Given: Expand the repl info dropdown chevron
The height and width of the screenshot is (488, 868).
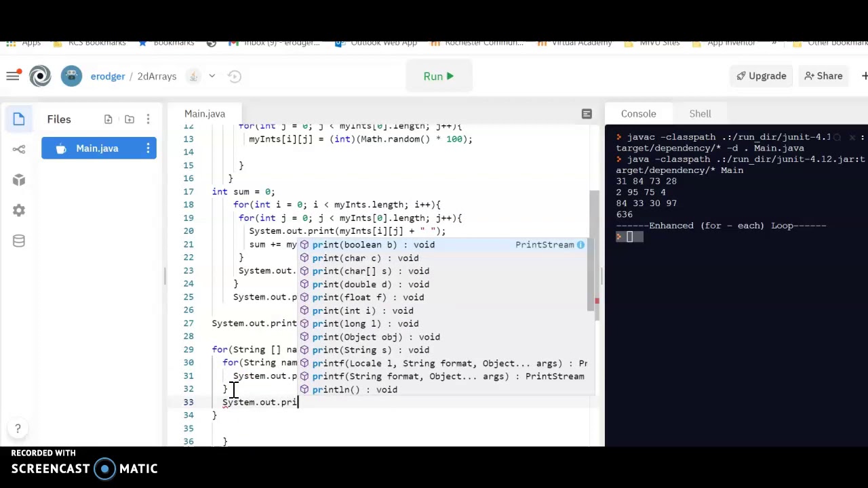Looking at the screenshot, I should [212, 76].
